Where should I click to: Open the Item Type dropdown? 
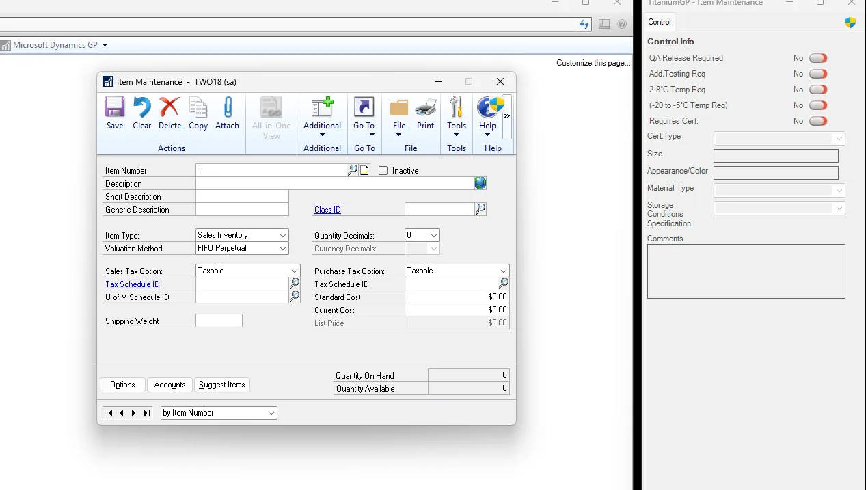(283, 235)
